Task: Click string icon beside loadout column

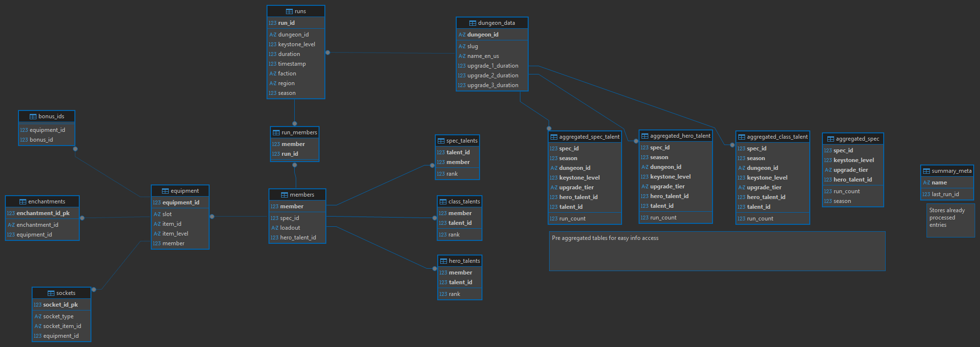Action: point(275,228)
